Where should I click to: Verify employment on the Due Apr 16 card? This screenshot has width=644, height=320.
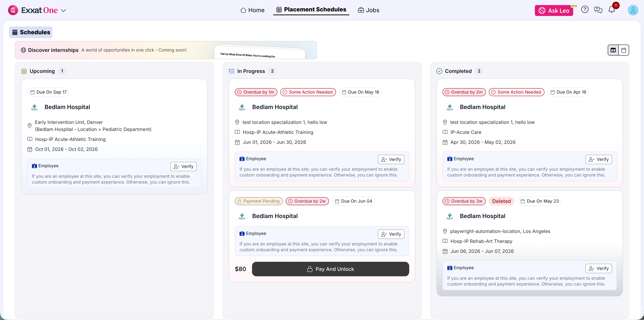(599, 159)
